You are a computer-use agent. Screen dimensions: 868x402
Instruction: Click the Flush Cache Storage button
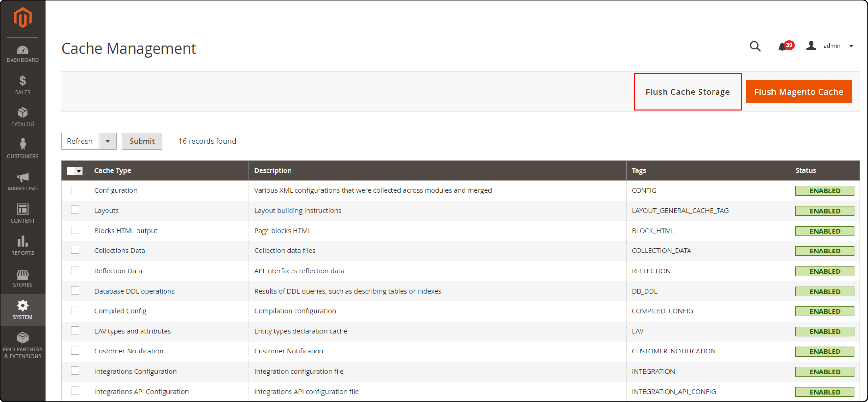[x=687, y=92]
